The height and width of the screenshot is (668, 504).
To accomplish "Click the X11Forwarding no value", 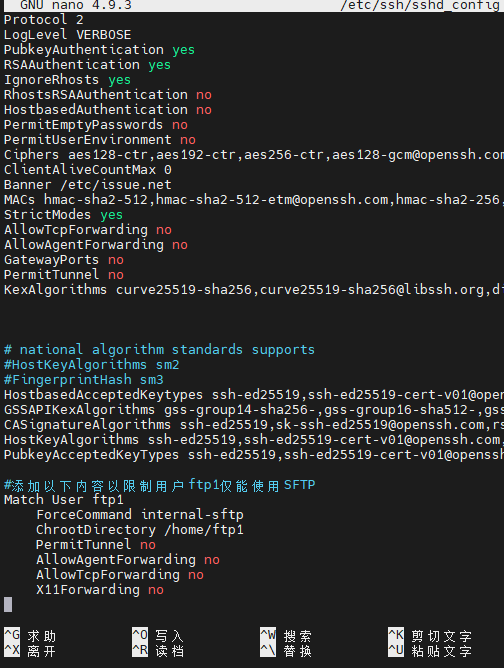I will [156, 590].
